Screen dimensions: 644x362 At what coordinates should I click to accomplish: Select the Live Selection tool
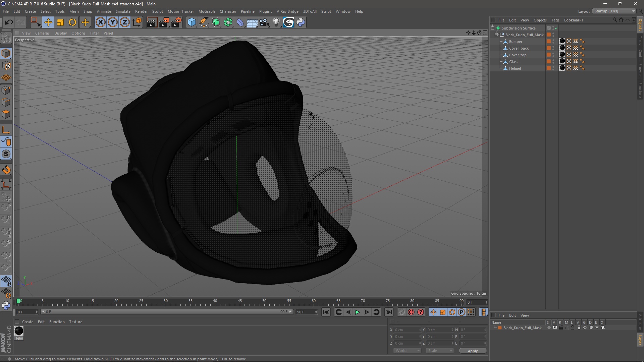(36, 22)
